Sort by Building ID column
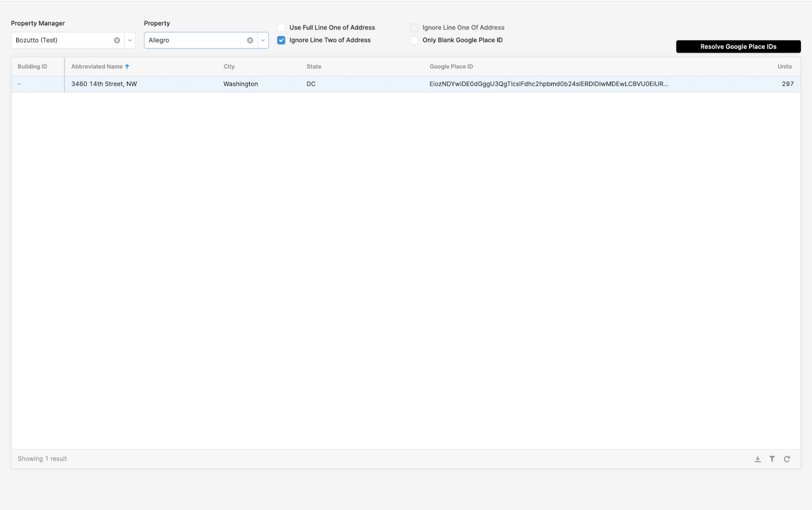 [x=32, y=67]
